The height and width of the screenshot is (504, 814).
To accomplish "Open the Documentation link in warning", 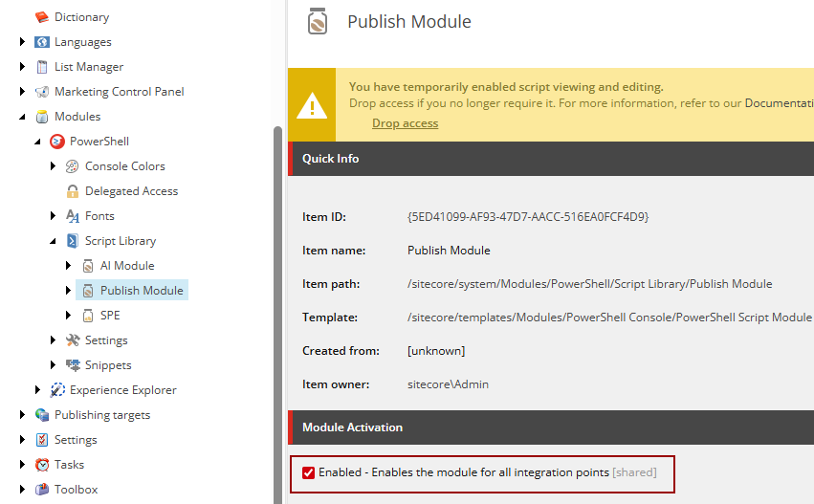I will pyautogui.click(x=780, y=103).
